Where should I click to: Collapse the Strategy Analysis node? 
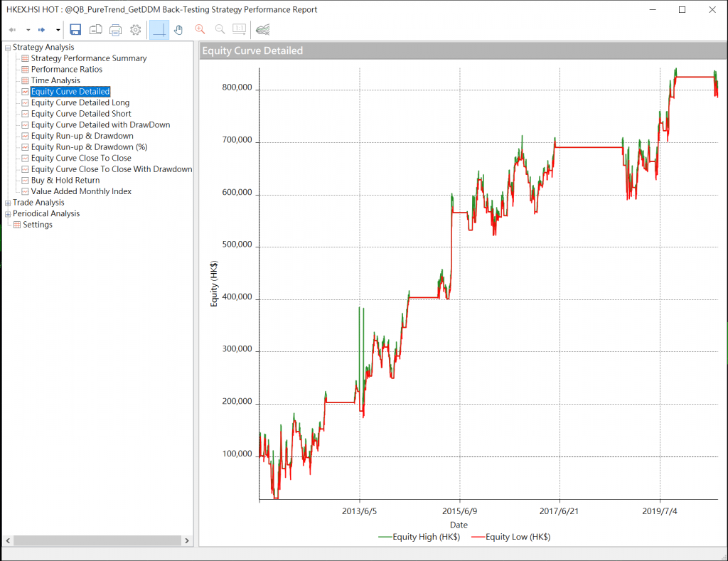click(x=8, y=48)
